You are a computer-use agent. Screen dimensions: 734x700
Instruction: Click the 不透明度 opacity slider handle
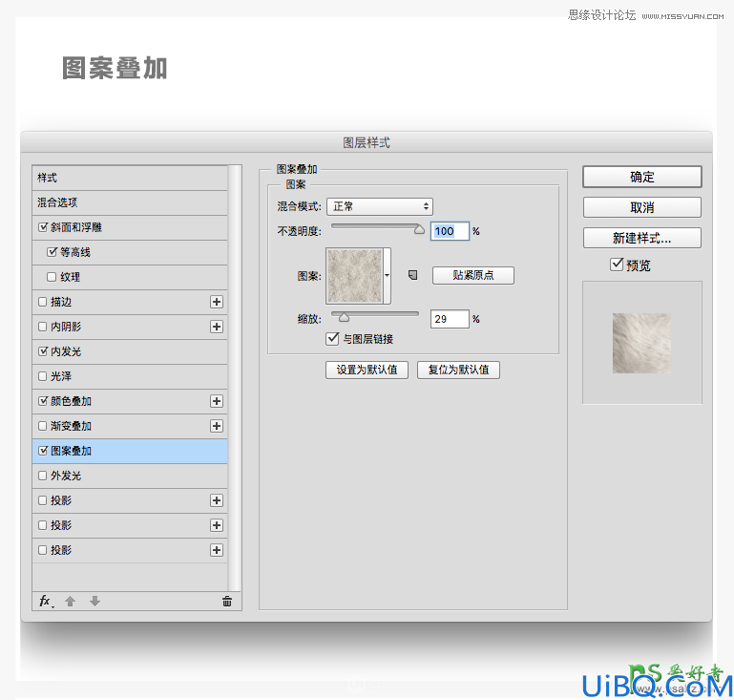click(419, 229)
